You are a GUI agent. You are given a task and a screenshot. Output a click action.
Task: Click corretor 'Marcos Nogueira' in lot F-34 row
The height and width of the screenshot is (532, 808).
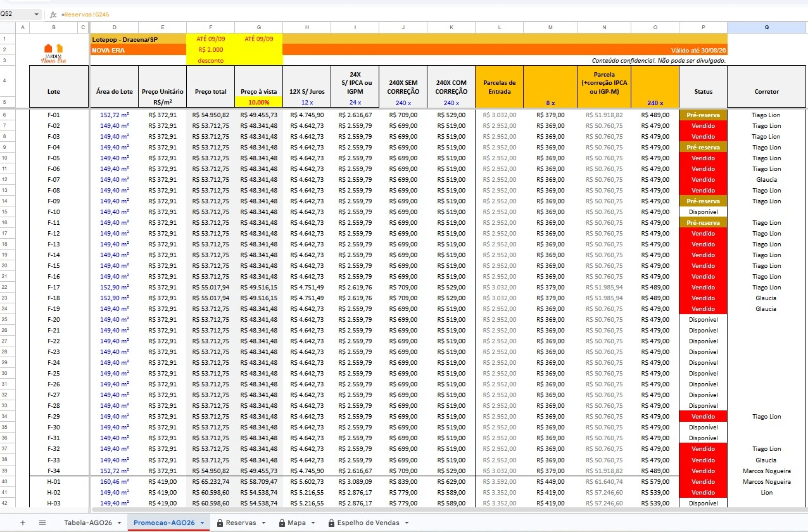(x=767, y=471)
